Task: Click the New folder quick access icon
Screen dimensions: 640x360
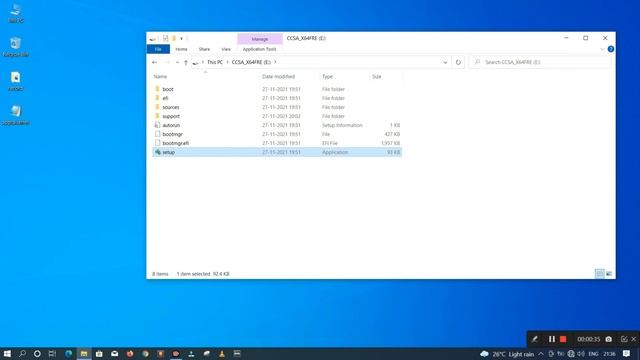Action: 174,38
